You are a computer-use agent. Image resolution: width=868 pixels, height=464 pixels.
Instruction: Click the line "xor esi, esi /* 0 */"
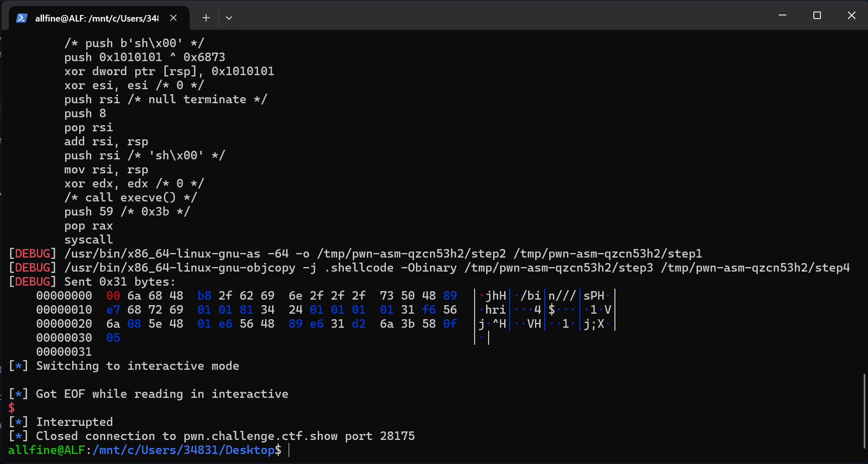[134, 85]
